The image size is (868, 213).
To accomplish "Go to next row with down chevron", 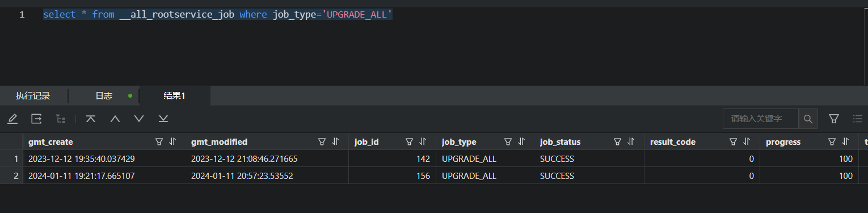I will [x=139, y=119].
